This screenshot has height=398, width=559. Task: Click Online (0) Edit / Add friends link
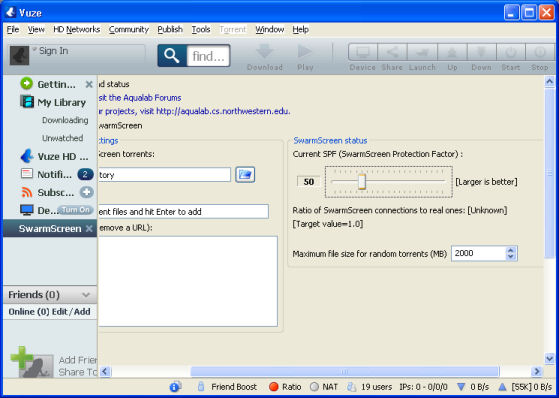tap(49, 312)
